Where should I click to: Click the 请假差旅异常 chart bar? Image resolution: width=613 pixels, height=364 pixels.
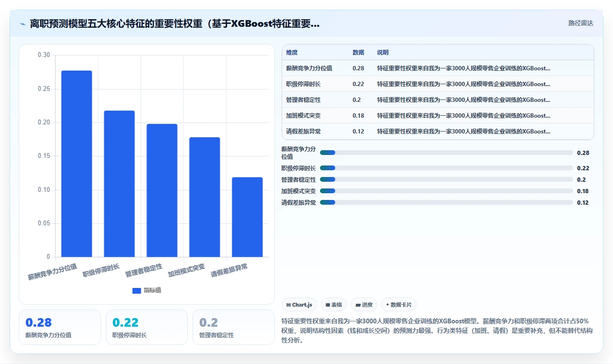pyautogui.click(x=247, y=217)
